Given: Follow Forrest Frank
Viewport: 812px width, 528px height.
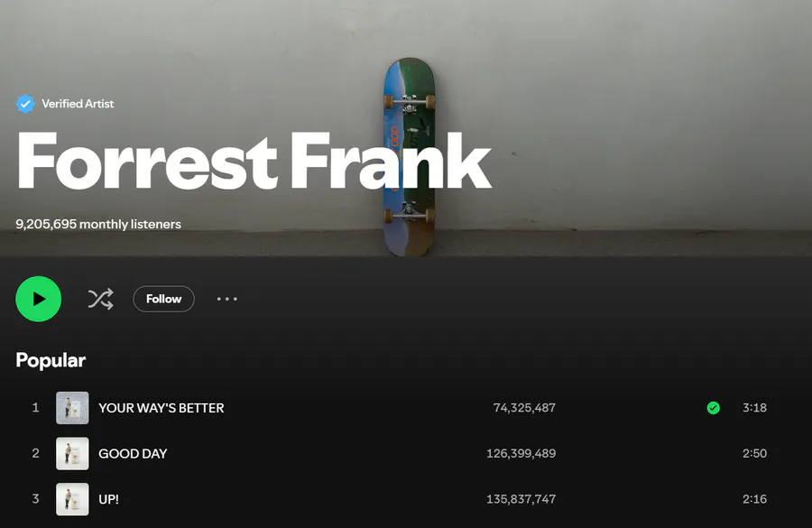Looking at the screenshot, I should coord(163,299).
